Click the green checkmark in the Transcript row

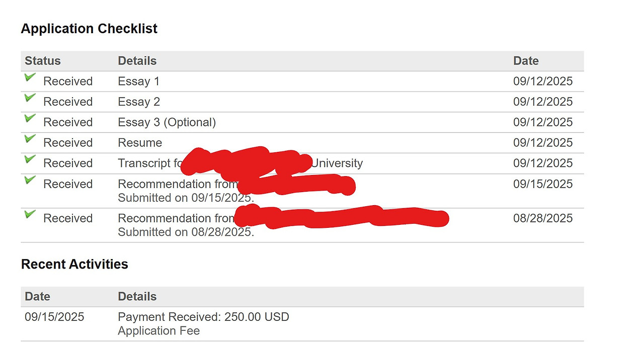point(30,159)
